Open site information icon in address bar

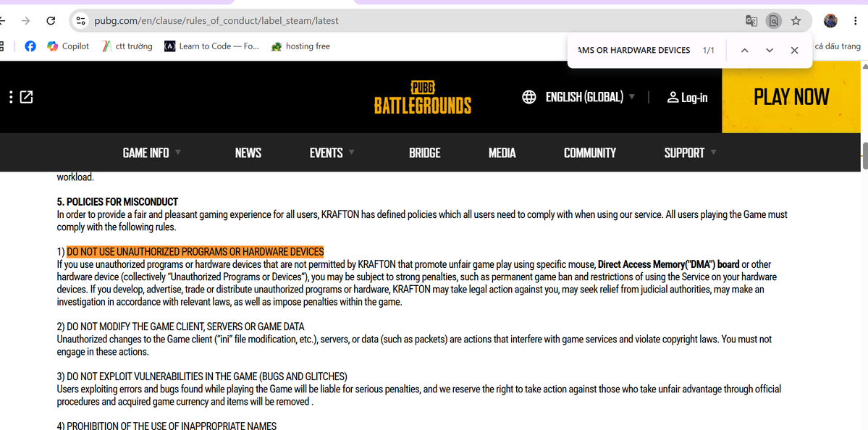tap(81, 21)
